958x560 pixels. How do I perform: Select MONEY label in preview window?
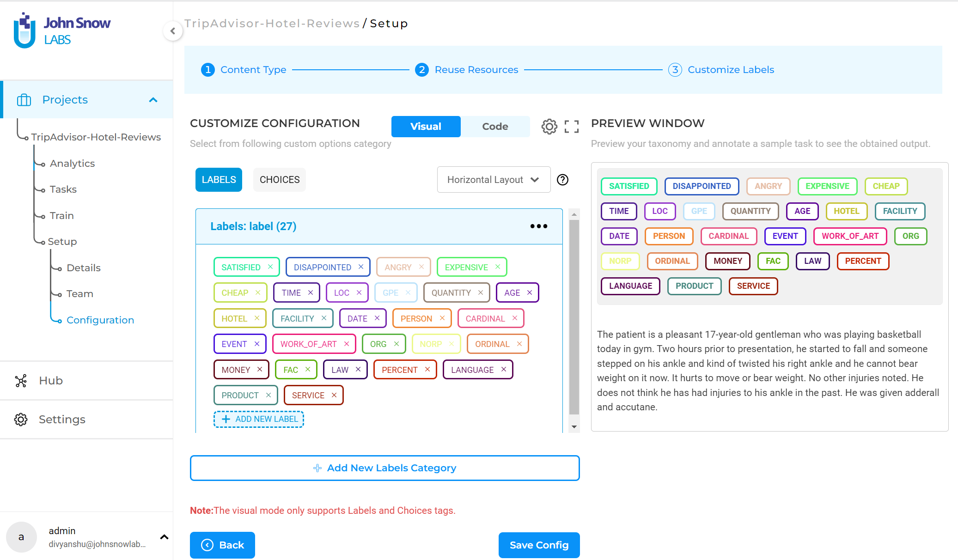coord(727,261)
